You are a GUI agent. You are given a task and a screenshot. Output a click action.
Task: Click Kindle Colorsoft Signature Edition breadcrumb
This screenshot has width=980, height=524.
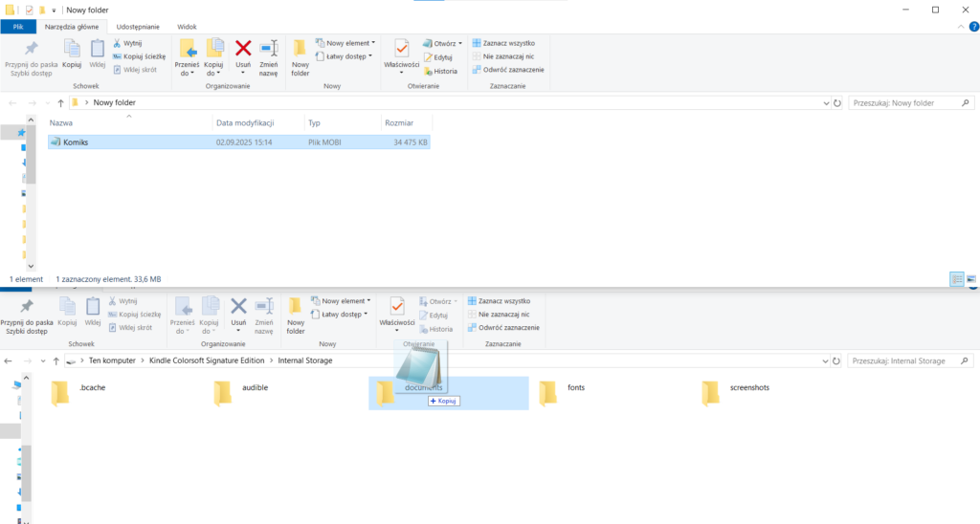coord(207,360)
